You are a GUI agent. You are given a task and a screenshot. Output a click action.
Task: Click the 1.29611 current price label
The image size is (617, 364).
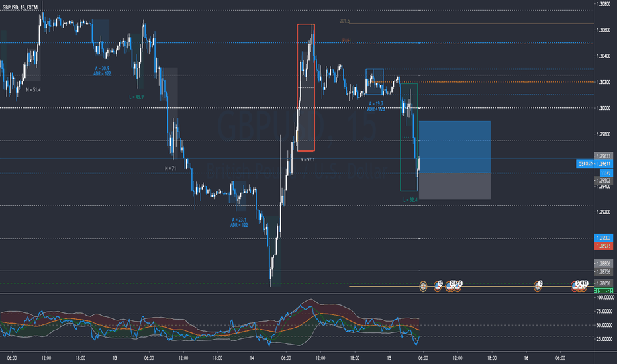[604, 164]
